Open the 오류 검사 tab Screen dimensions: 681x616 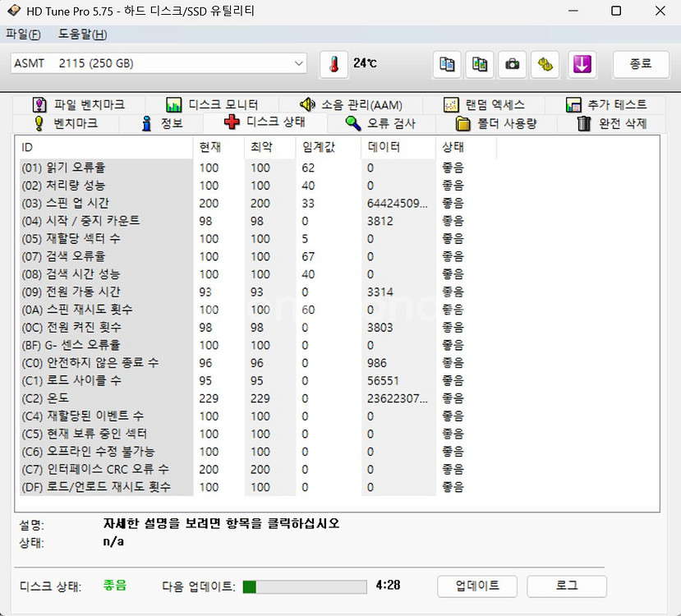(380, 123)
